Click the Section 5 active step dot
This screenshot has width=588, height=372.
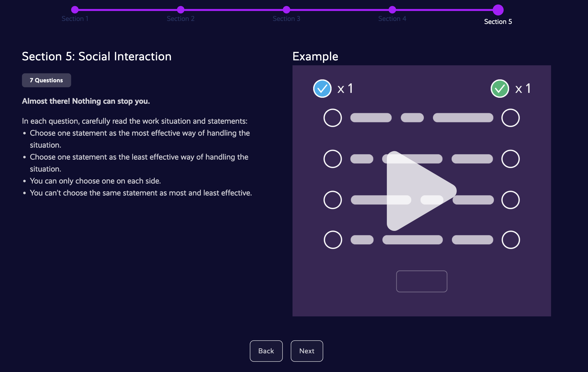coord(498,10)
